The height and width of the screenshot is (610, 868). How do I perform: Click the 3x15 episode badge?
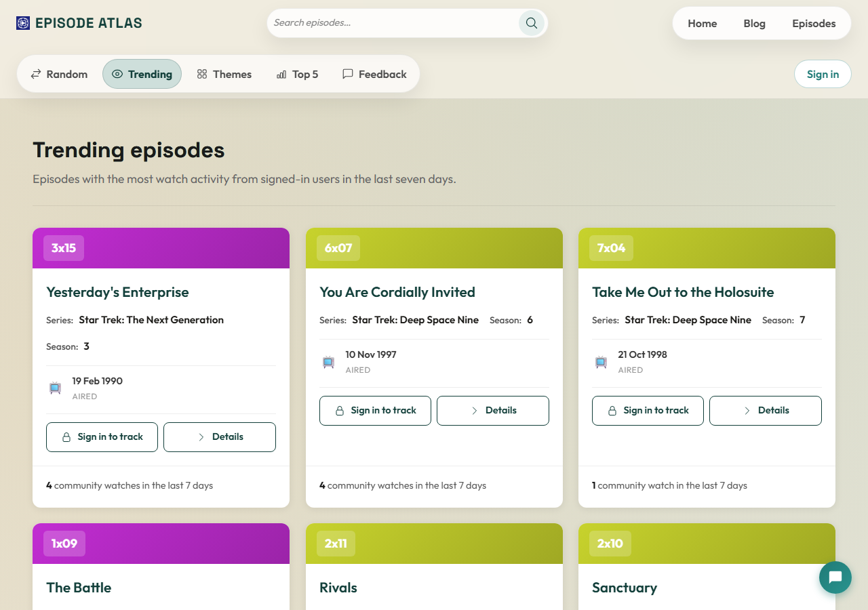click(64, 248)
